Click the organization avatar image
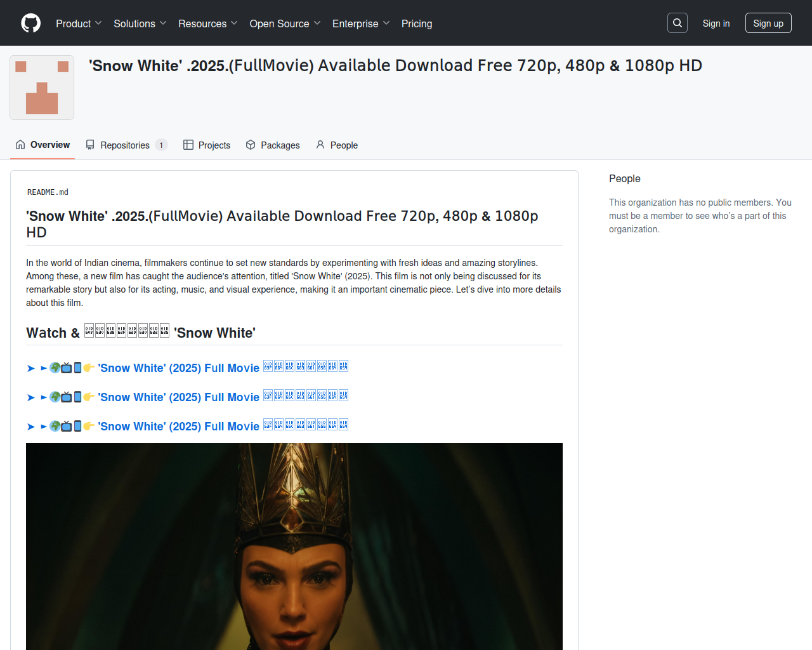 pos(42,88)
